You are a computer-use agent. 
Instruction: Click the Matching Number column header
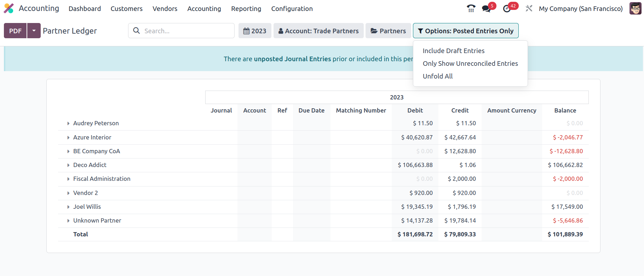361,110
